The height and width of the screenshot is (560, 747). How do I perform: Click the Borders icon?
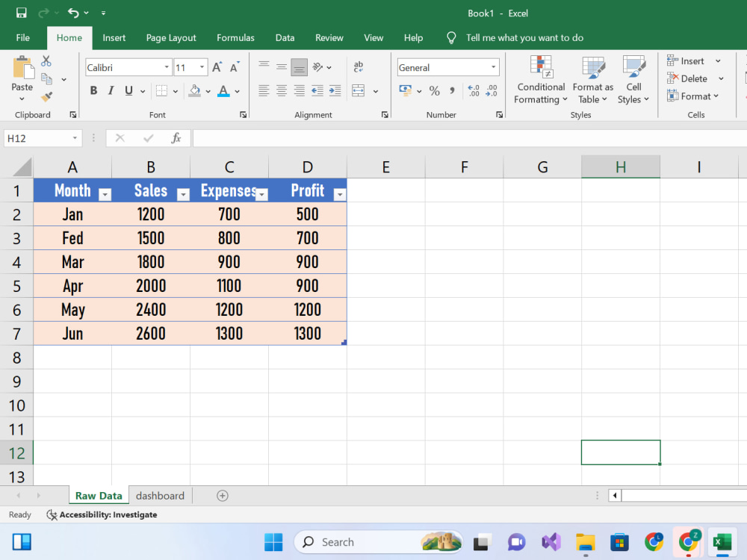pyautogui.click(x=162, y=90)
